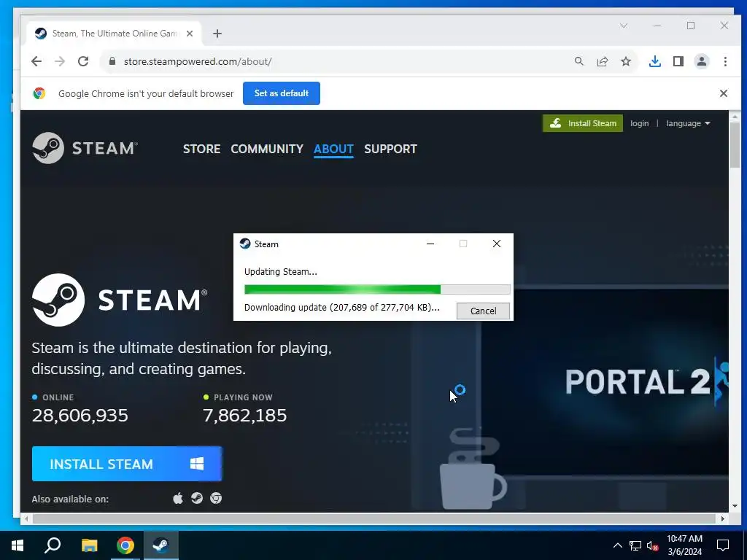Image resolution: width=747 pixels, height=560 pixels.
Task: Open Windows taskbar search
Action: (x=53, y=545)
